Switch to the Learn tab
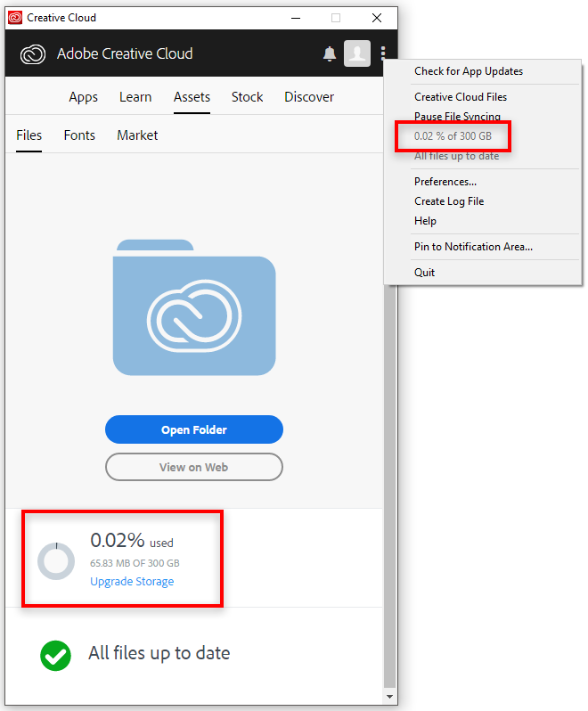The width and height of the screenshot is (588, 711). [135, 97]
